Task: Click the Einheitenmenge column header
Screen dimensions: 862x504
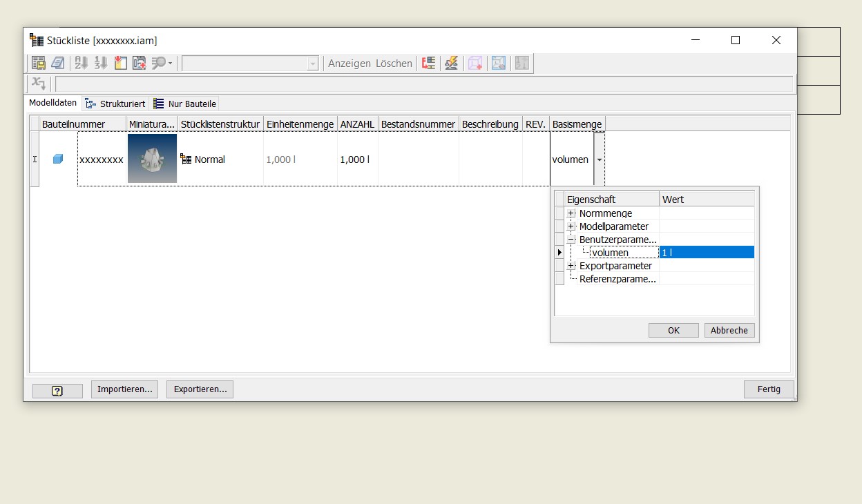Action: coord(300,124)
